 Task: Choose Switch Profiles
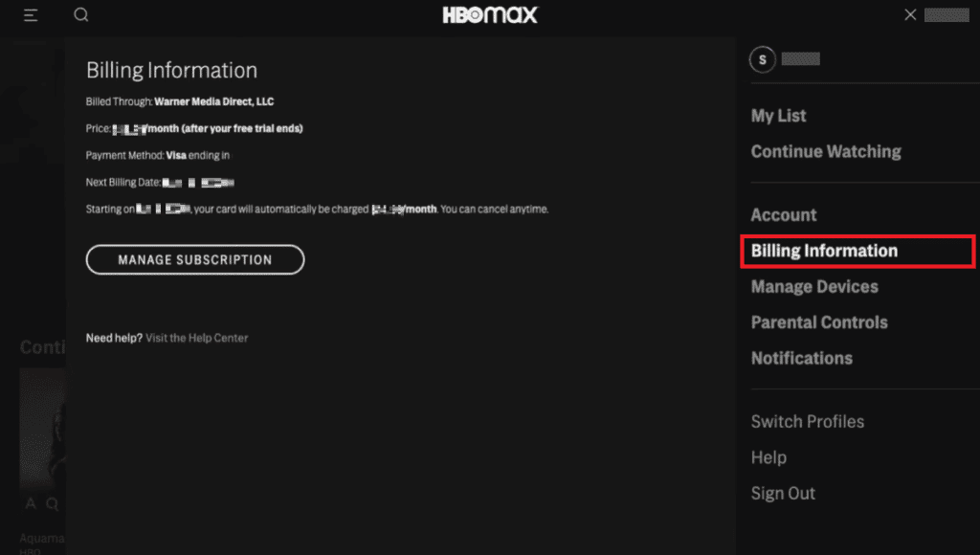coord(808,422)
